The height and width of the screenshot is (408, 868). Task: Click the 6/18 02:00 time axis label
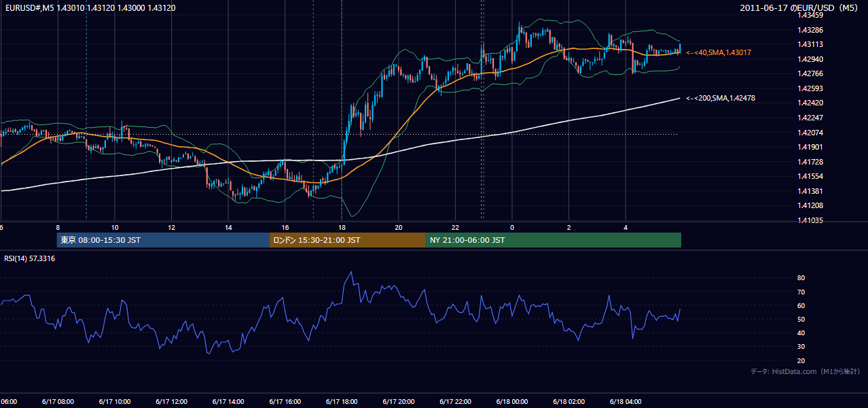(569, 401)
